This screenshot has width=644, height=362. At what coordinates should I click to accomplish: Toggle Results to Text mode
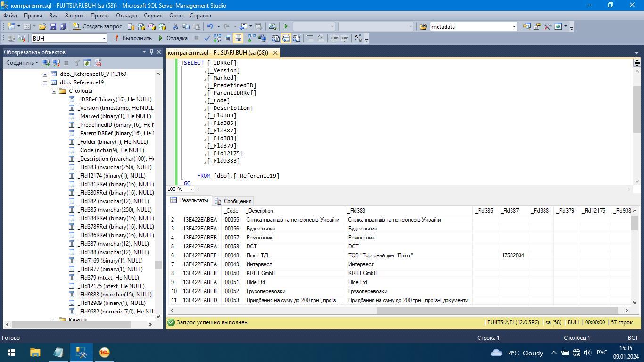pyautogui.click(x=276, y=38)
